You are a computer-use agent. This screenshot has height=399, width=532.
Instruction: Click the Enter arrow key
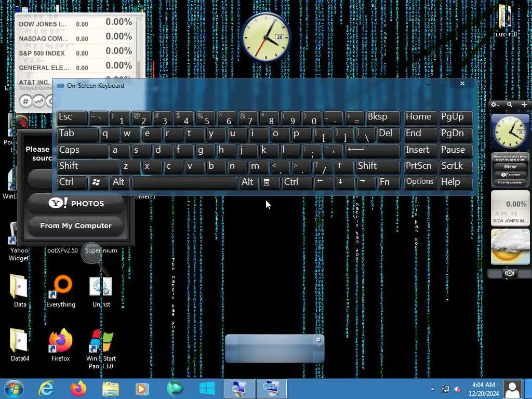point(373,150)
